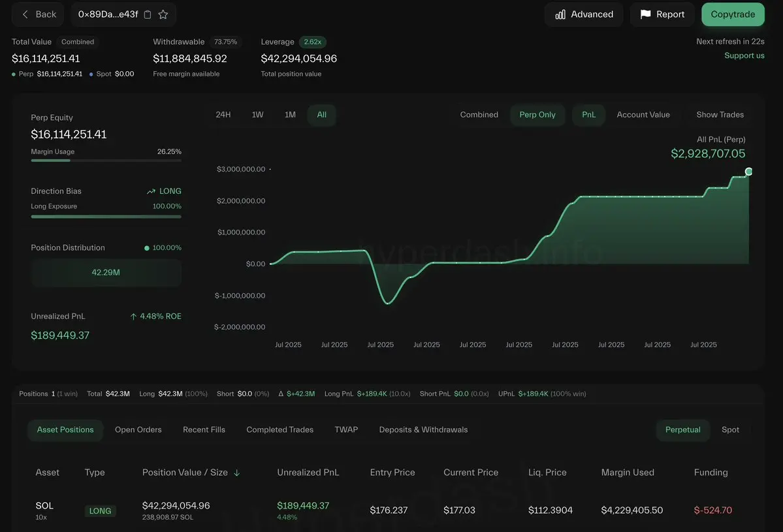
Task: Click the Margin Used column header
Action: [x=628, y=473]
